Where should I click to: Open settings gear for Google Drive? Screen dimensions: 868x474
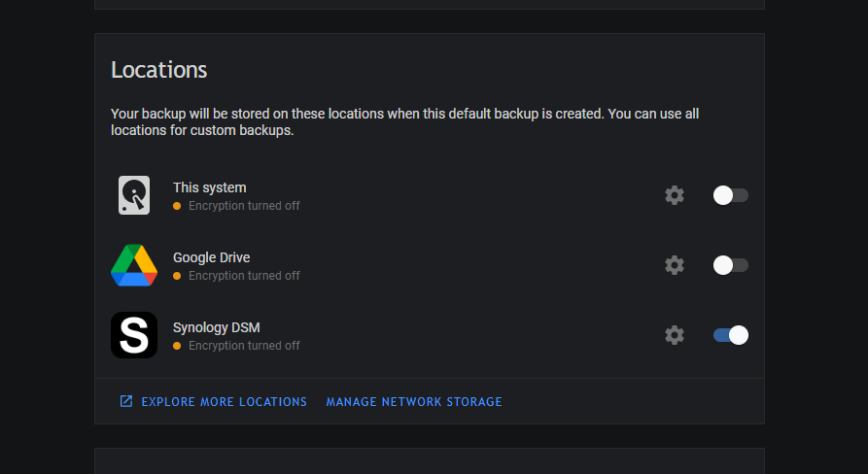click(x=675, y=265)
